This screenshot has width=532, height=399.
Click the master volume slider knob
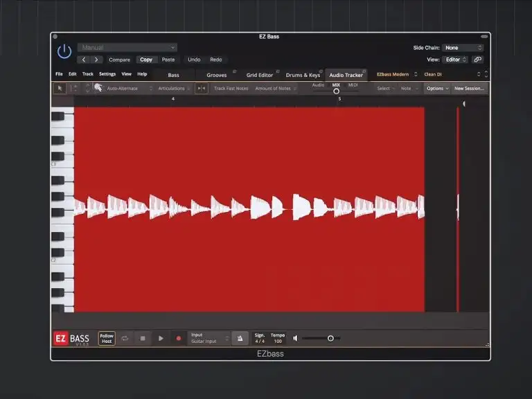pos(330,338)
